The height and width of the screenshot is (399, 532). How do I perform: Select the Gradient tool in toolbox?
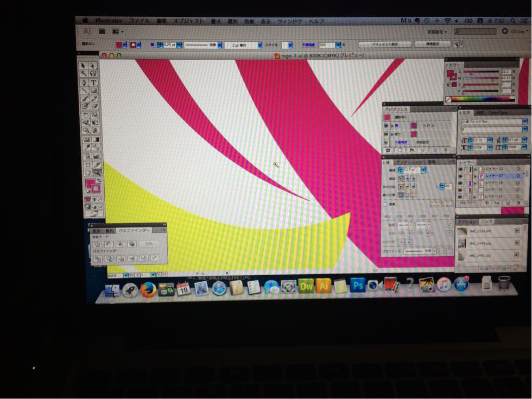[96, 140]
